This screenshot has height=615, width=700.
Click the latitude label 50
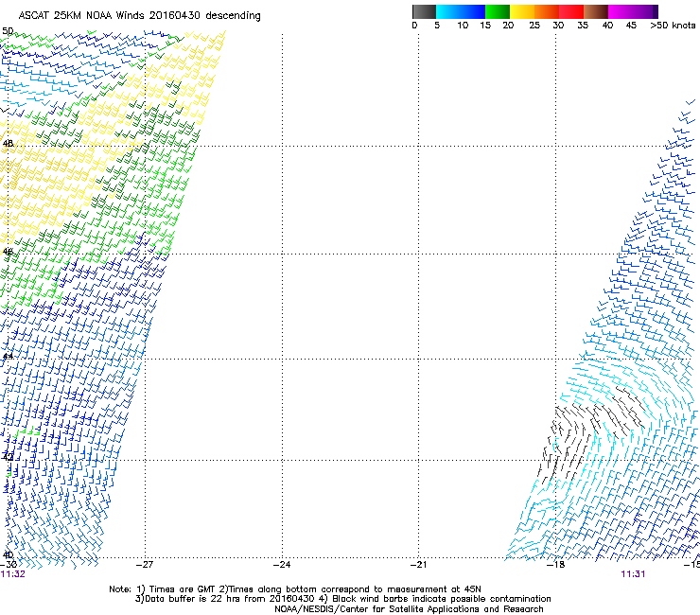click(x=8, y=31)
